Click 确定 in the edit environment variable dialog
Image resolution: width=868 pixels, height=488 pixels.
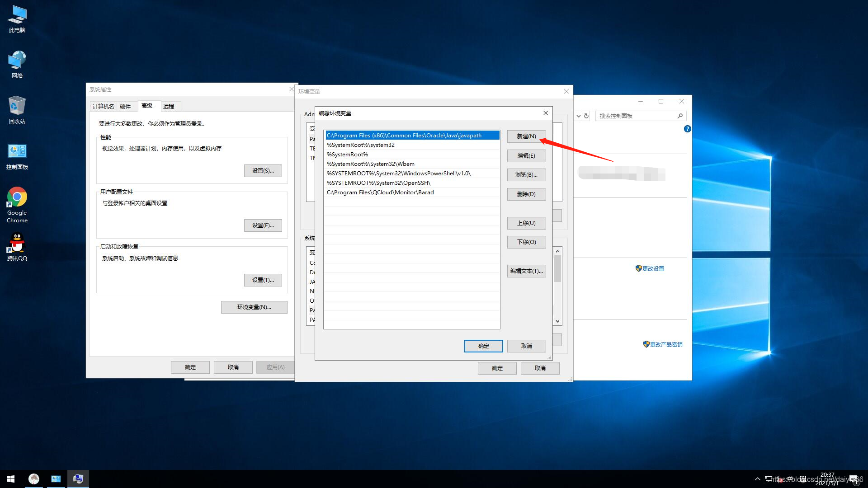click(483, 346)
